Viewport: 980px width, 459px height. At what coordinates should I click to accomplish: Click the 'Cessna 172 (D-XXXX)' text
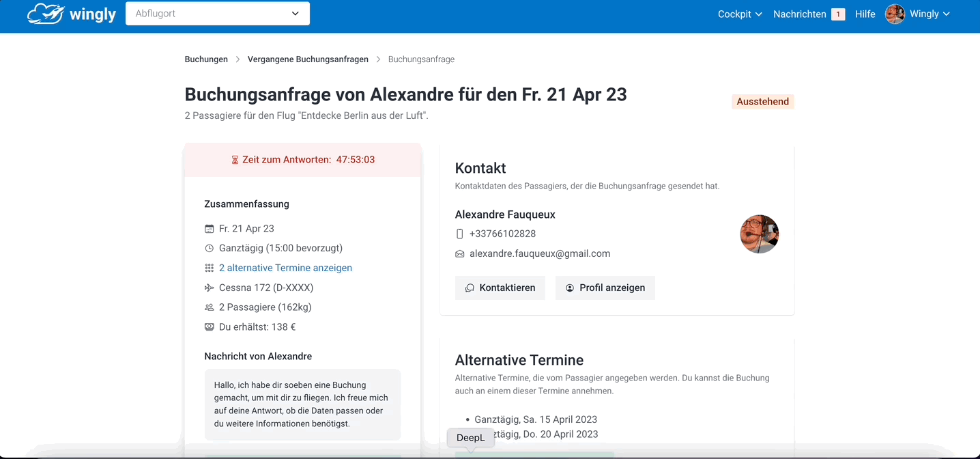point(266,288)
